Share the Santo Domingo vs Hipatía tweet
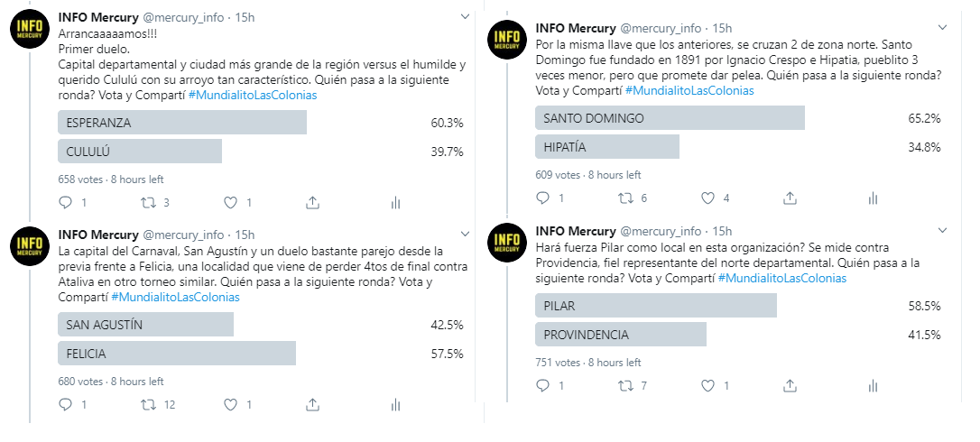Screen dimensions: 980x442 [790, 198]
